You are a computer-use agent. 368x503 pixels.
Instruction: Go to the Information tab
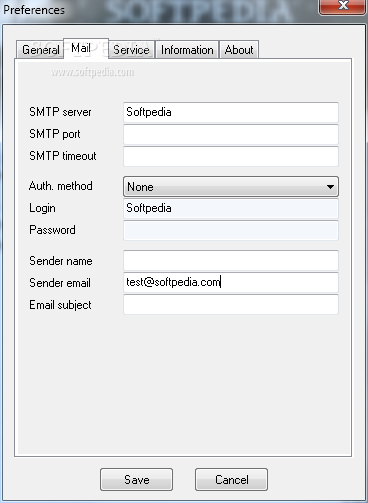187,50
